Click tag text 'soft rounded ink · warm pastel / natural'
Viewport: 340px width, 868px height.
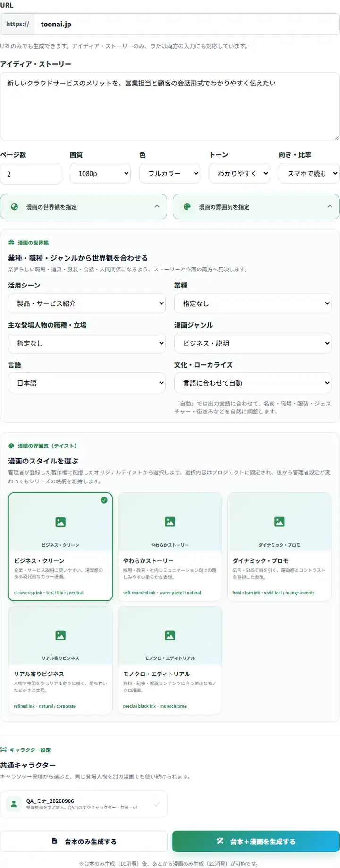[x=162, y=593]
